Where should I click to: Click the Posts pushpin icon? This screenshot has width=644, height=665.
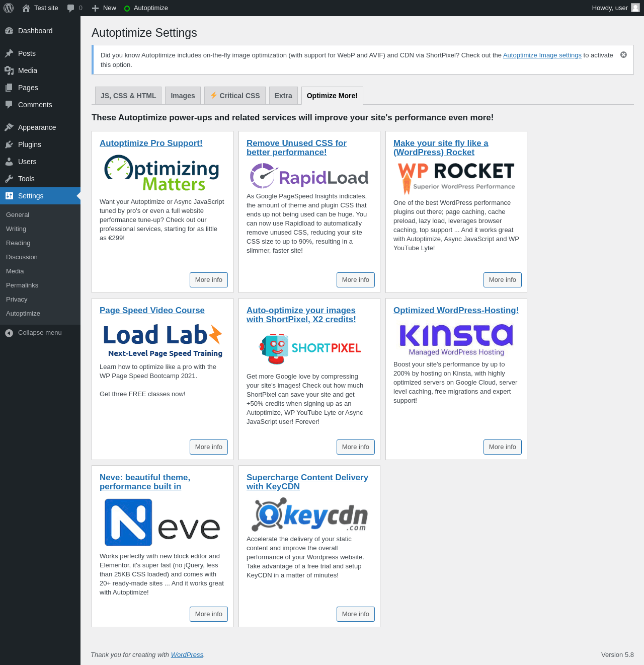point(9,53)
